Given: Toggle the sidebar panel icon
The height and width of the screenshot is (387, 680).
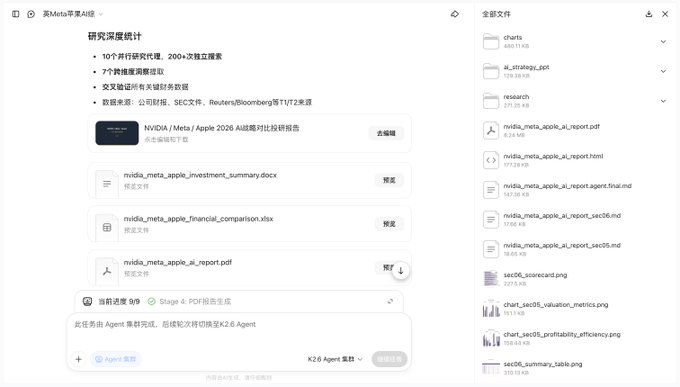Looking at the screenshot, I should (16, 14).
